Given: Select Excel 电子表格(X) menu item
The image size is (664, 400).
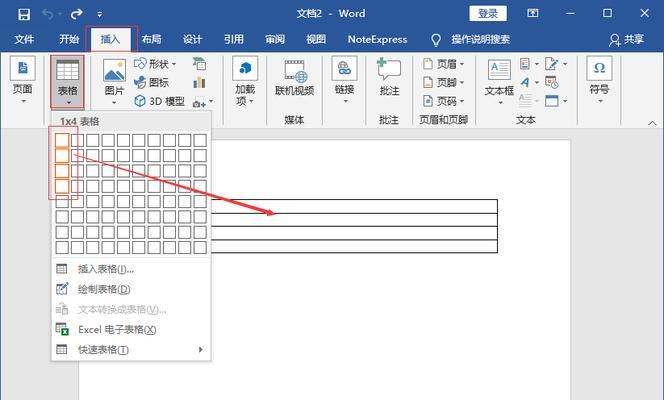Looking at the screenshot, I should pyautogui.click(x=131, y=329).
